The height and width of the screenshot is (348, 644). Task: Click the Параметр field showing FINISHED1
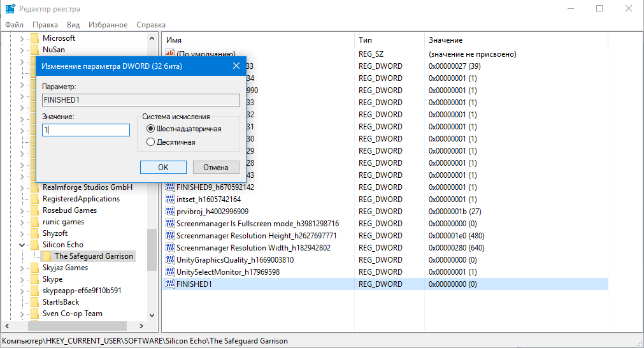(x=141, y=100)
